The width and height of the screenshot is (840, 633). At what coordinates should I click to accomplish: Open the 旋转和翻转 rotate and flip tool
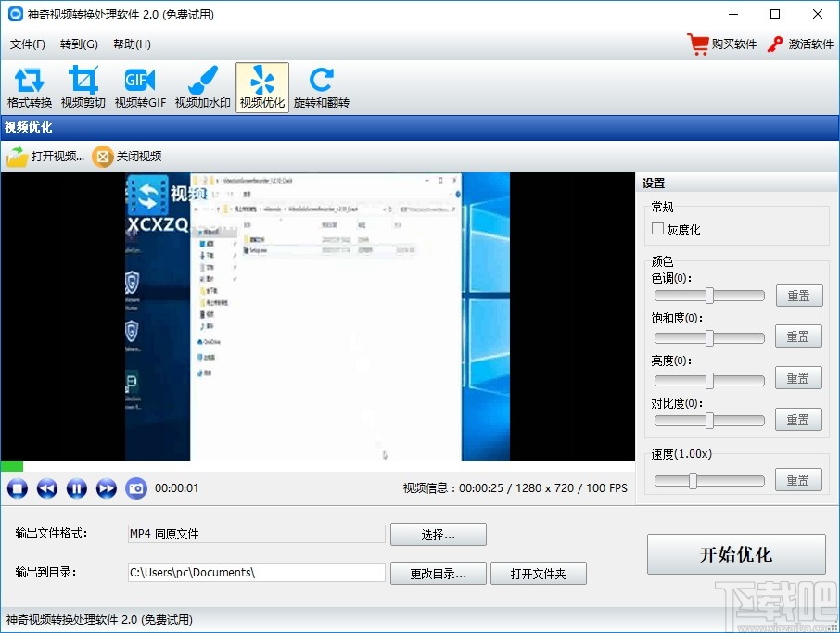[322, 87]
